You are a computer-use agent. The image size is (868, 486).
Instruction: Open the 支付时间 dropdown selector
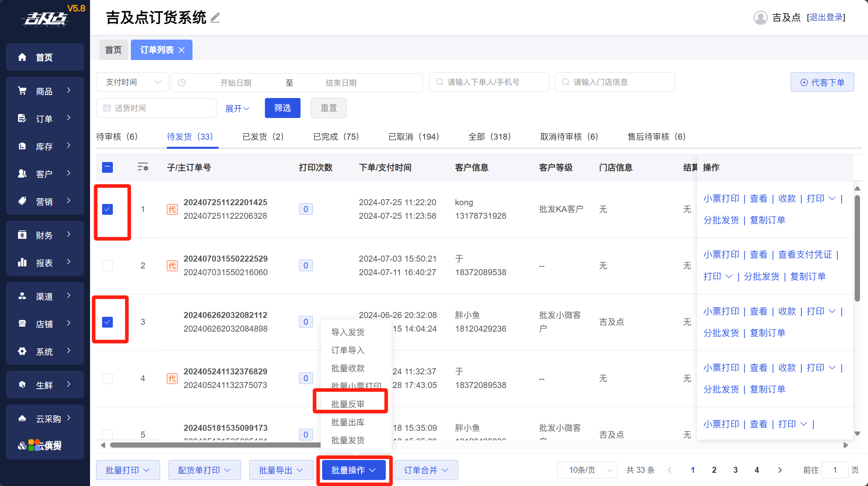pos(132,82)
